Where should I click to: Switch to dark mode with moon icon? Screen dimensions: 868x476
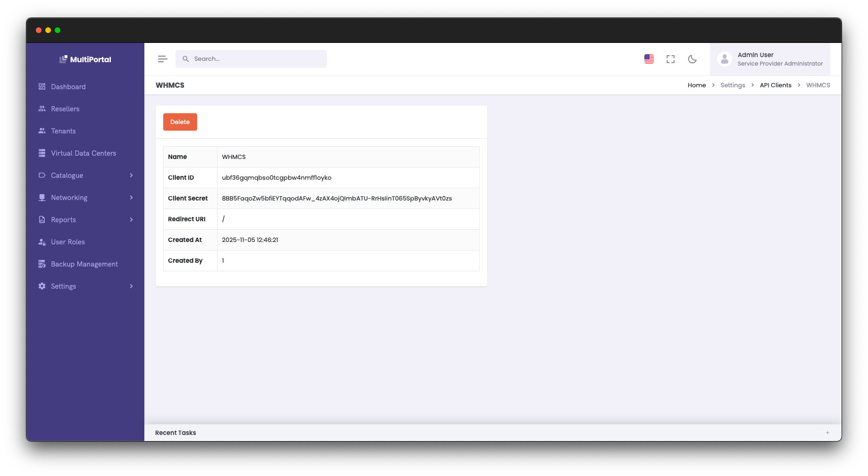693,59
